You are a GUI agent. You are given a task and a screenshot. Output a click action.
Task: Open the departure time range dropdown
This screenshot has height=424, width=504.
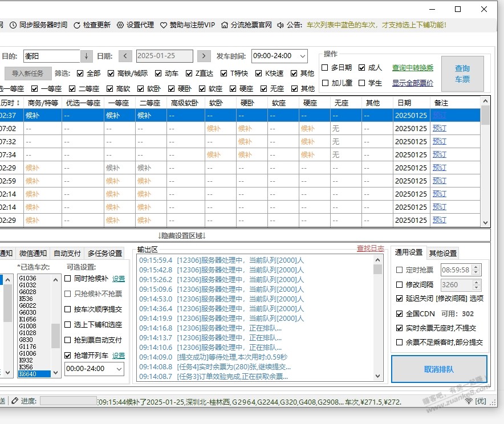click(303, 56)
